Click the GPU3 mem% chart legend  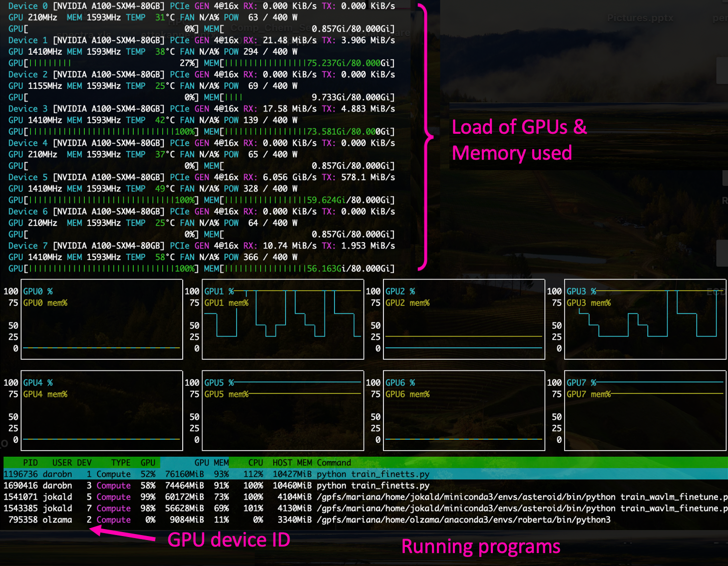pyautogui.click(x=589, y=303)
